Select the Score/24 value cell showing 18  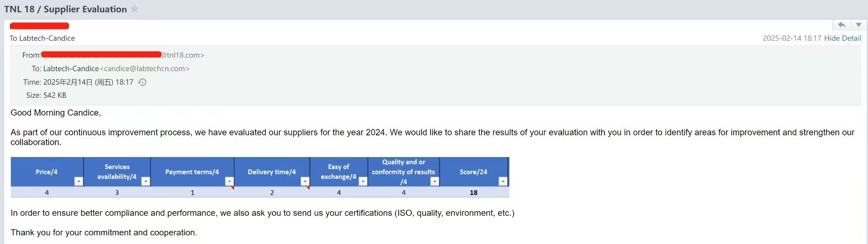[x=474, y=192]
